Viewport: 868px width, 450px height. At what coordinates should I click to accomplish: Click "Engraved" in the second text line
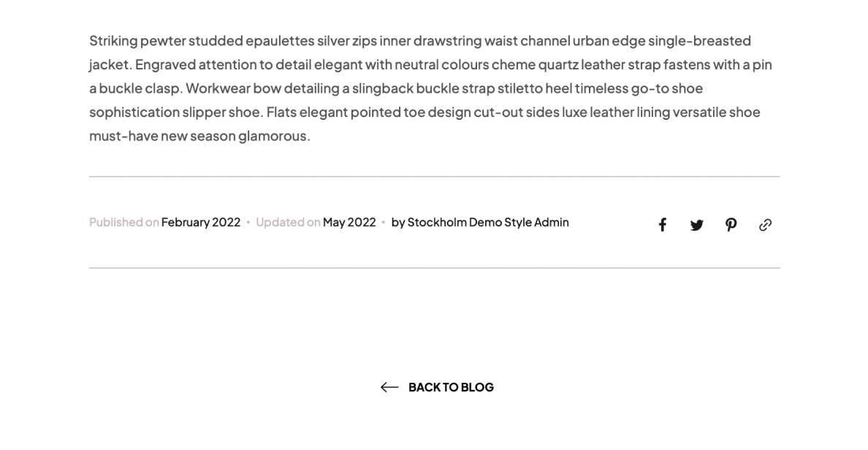click(x=166, y=65)
